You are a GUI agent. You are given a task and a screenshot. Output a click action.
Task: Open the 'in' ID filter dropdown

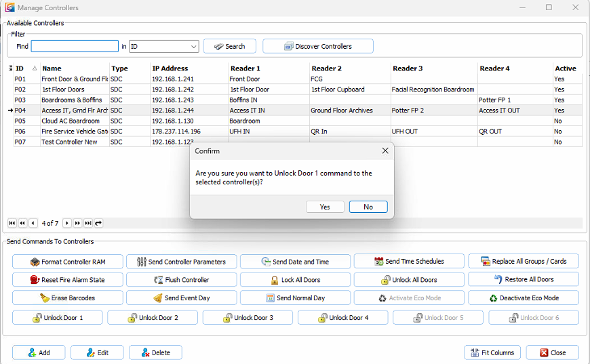(163, 46)
